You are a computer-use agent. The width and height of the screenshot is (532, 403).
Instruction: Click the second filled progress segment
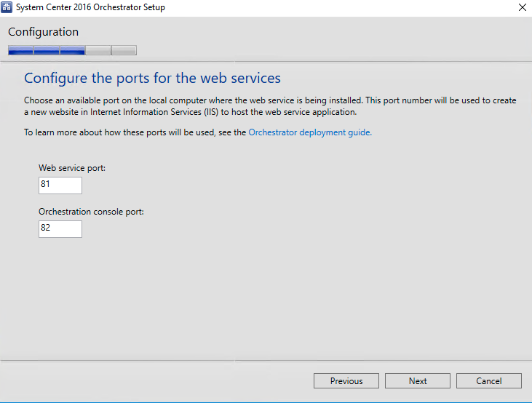coord(47,51)
